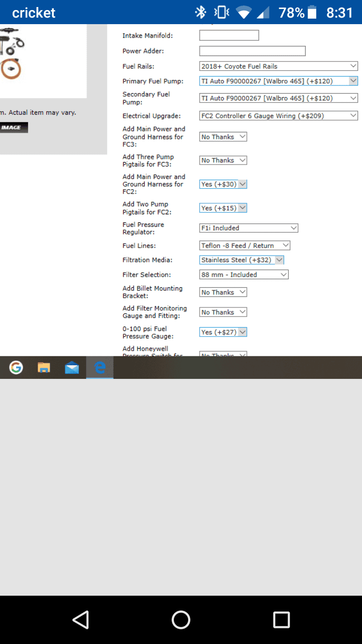
Task: Click the IMAGE button under the product photo
Action: 14,127
